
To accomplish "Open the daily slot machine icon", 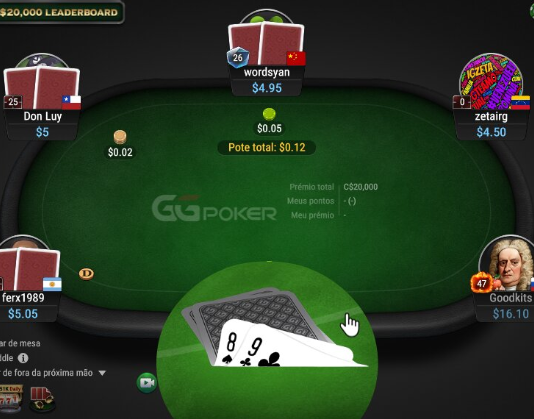I will point(11,399).
